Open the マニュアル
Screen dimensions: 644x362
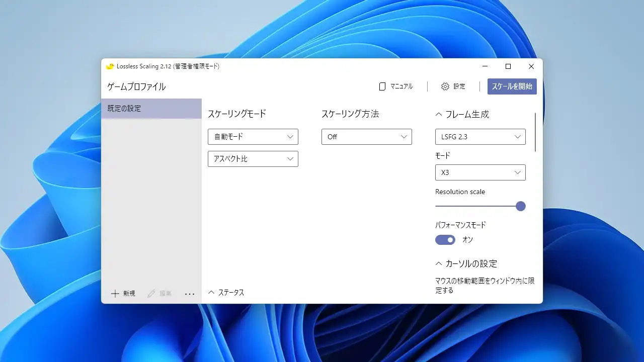tap(397, 86)
